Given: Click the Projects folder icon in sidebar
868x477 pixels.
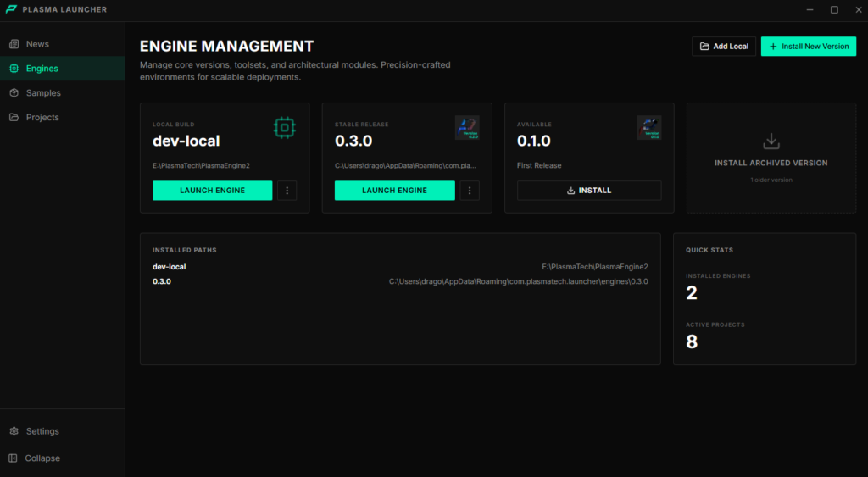Looking at the screenshot, I should pos(14,118).
